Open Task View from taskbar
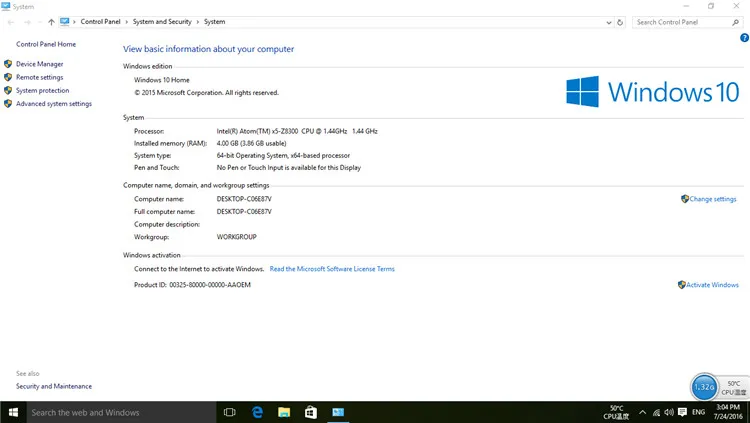Screen dimensions: 750x423 point(230,412)
